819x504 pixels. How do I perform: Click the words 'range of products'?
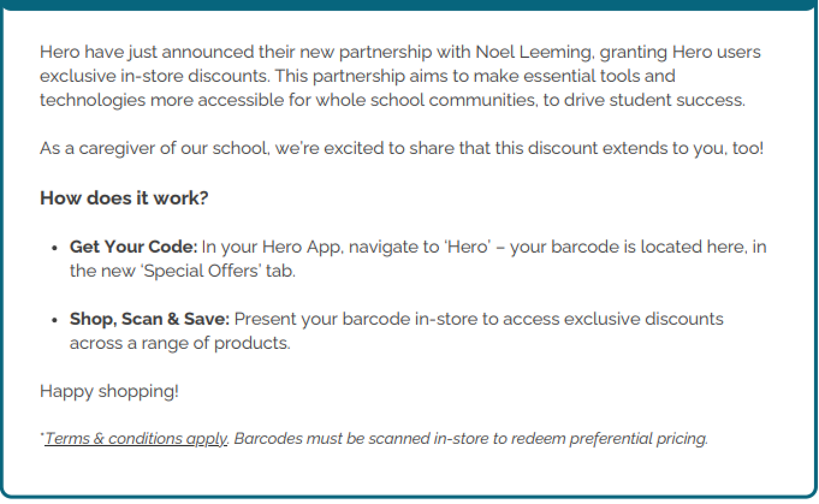(x=215, y=343)
